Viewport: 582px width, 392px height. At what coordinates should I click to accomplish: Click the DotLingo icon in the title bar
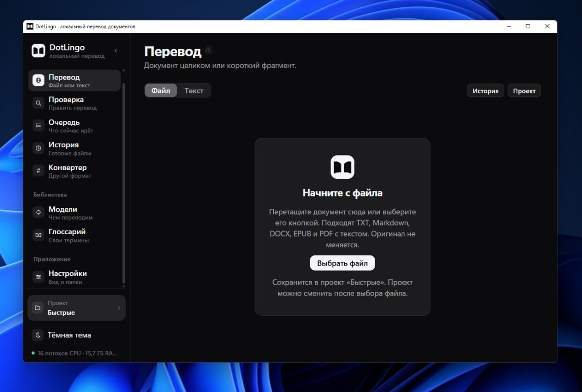pyautogui.click(x=30, y=26)
